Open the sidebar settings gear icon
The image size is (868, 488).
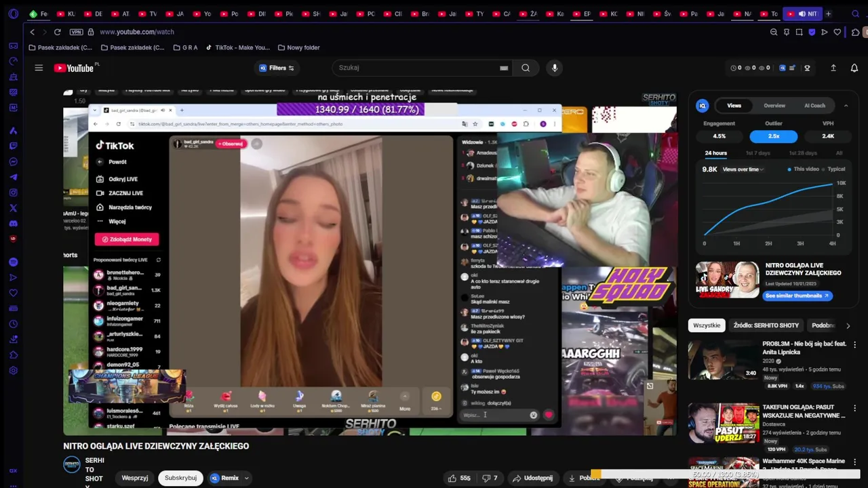click(13, 371)
